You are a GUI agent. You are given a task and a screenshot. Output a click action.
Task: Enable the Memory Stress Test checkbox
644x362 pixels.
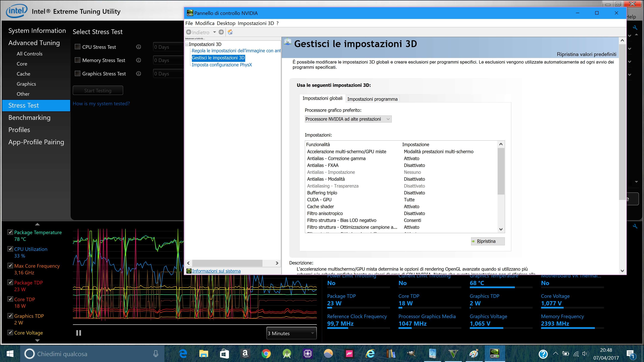(77, 60)
